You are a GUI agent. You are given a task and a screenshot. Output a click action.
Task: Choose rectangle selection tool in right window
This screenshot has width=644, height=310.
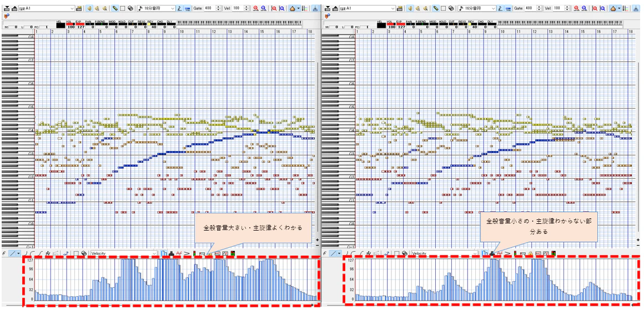coord(443,8)
